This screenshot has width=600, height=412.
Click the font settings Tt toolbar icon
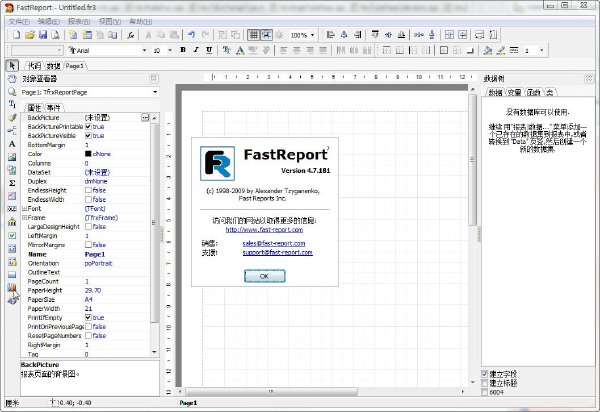(227, 50)
